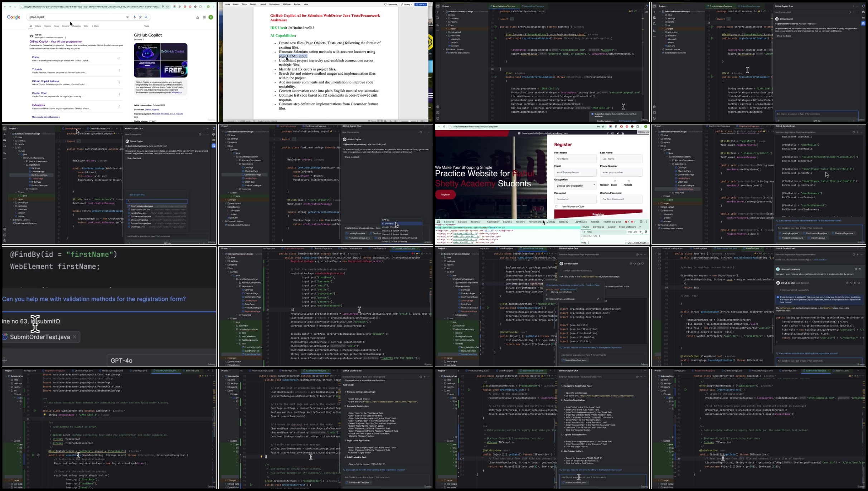Click the plus attach icon in the enlarged Copilot chat
Image resolution: width=868 pixels, height=491 pixels.
point(4,360)
